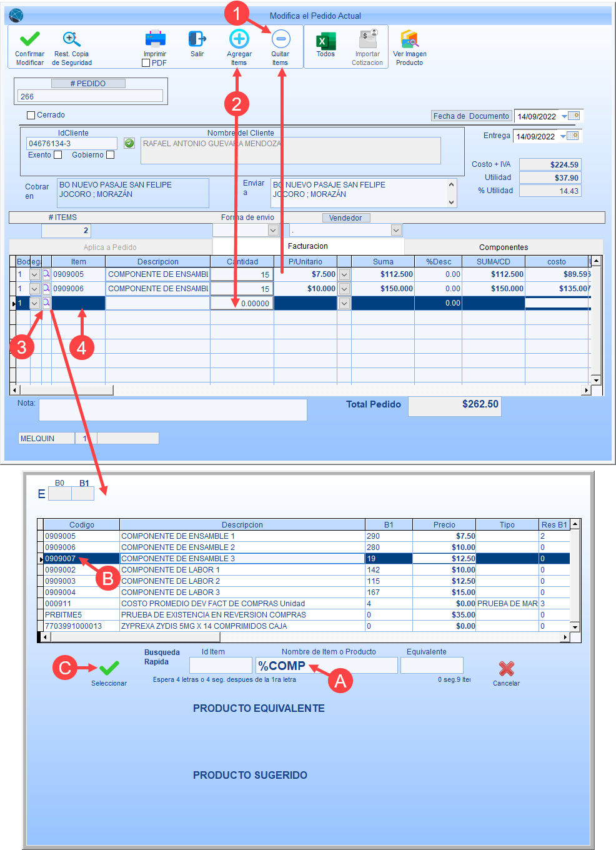Select the 0909007 row in search grid
Screen dimensions: 616x850
[x=307, y=559]
